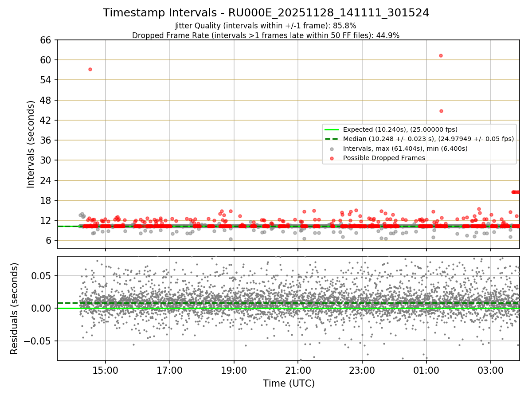532x399 pixels.
Task: Click the gray dot marker in the legend
Action: click(332, 149)
